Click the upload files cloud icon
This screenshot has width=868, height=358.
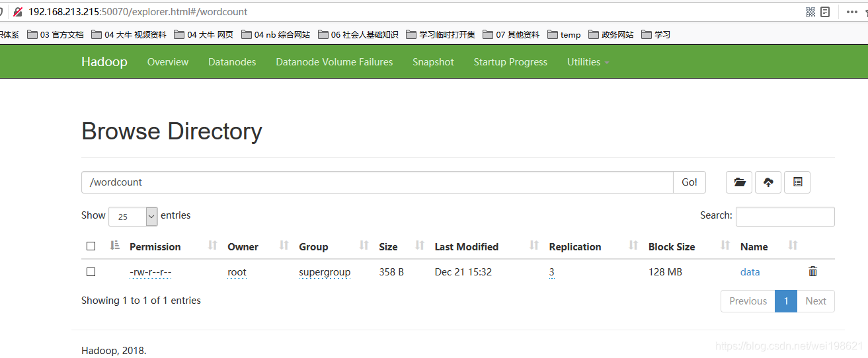768,182
